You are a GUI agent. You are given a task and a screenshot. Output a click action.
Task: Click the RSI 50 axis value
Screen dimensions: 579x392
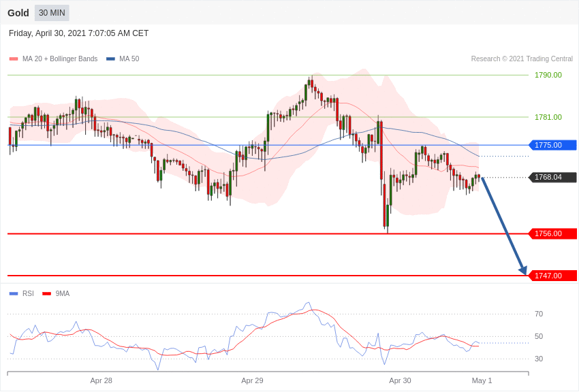tap(539, 336)
